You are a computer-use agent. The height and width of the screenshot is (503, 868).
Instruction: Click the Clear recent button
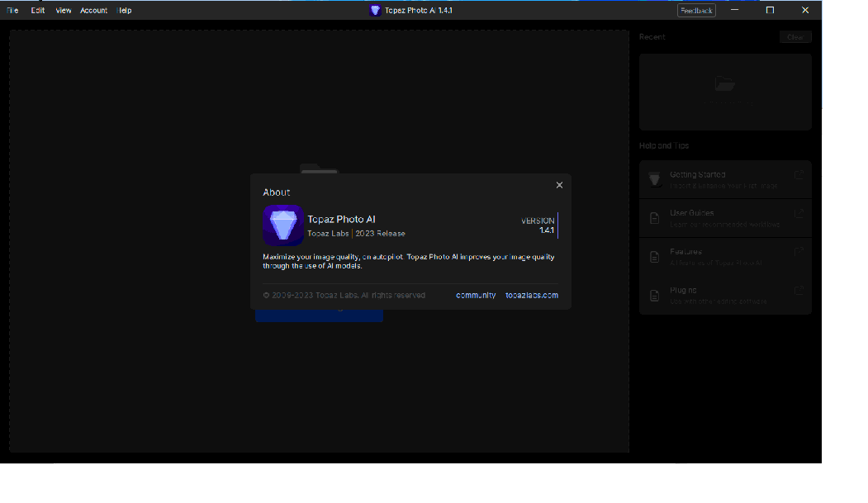click(795, 37)
